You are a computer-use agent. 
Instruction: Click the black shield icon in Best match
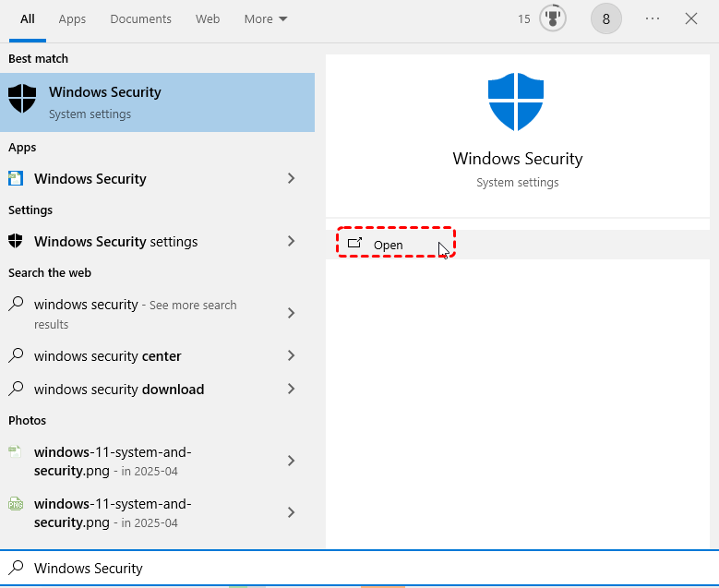pos(22,99)
